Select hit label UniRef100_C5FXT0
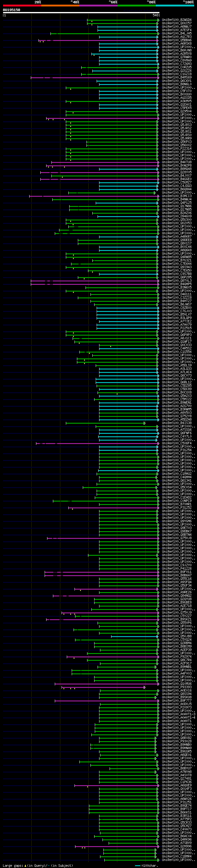This screenshot has width=197, height=868. point(177,91)
